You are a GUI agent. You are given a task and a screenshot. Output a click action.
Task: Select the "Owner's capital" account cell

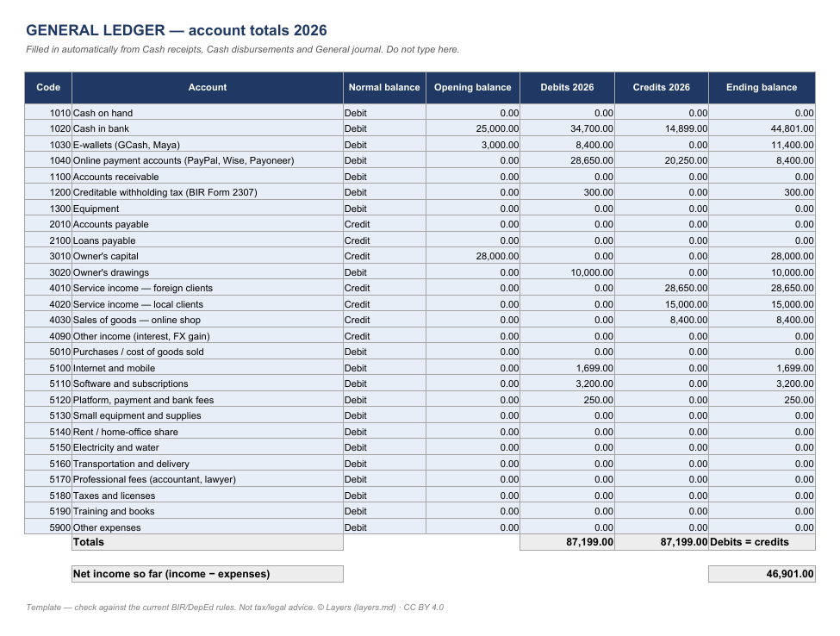click(208, 256)
